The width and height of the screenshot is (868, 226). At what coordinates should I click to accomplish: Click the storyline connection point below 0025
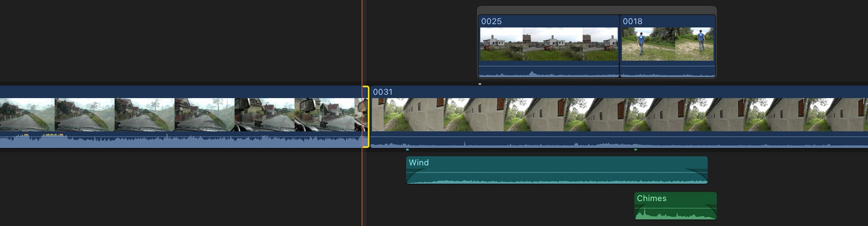pyautogui.click(x=480, y=84)
